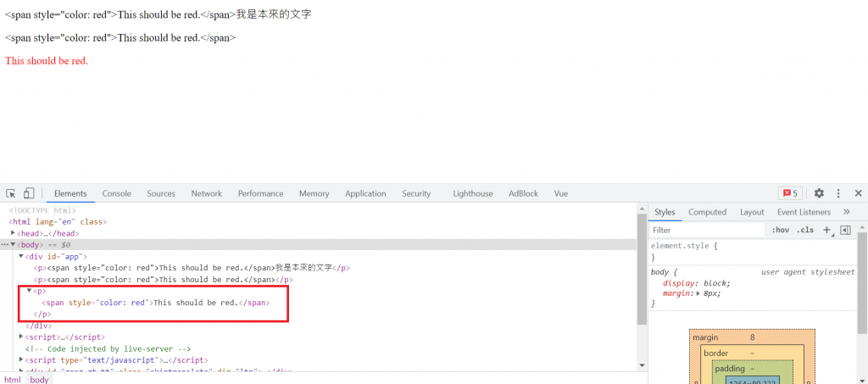
Task: Open the Performance tab
Action: (261, 193)
